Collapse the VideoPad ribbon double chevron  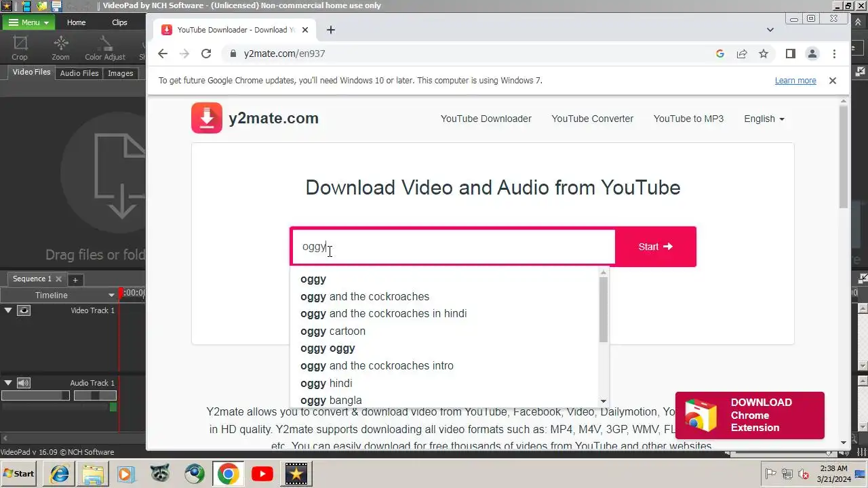[x=858, y=22]
